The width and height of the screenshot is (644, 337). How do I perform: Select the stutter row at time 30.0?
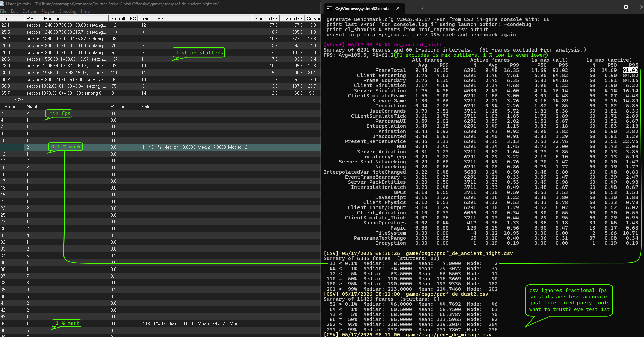(x=160, y=73)
